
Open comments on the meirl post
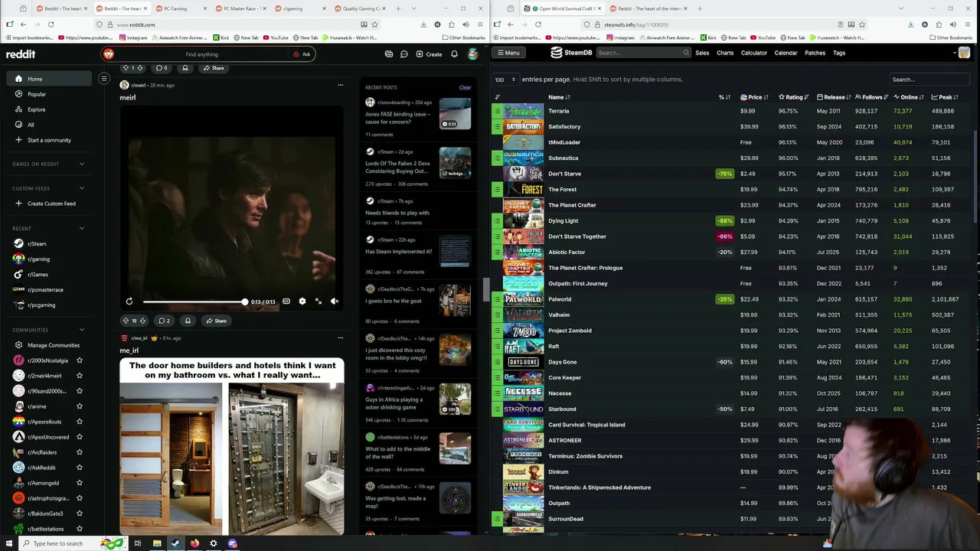165,321
